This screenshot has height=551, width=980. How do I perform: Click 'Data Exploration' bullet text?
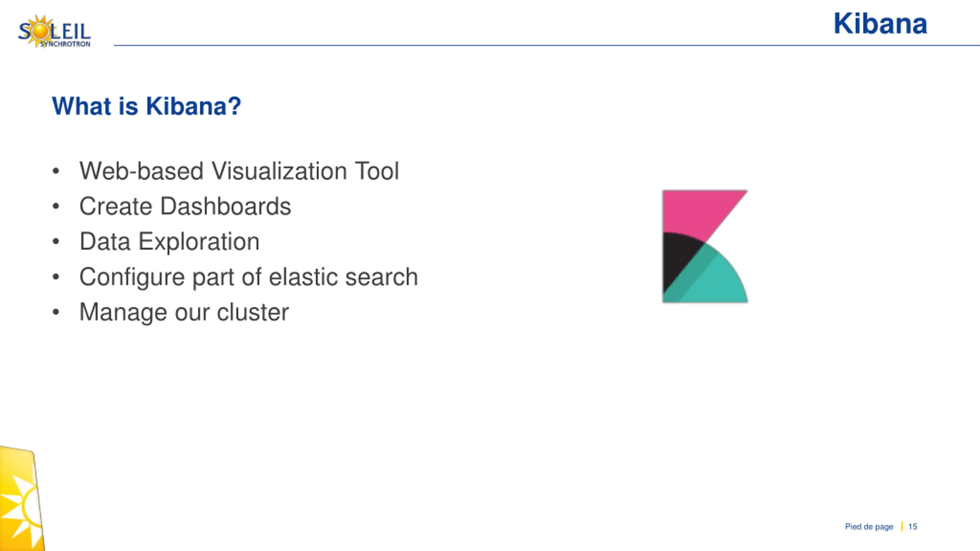169,241
